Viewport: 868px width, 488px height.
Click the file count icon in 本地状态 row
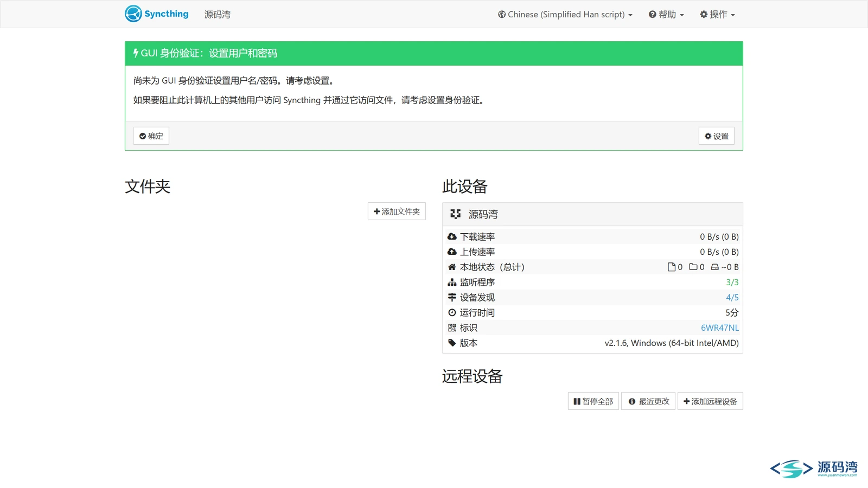coord(672,267)
